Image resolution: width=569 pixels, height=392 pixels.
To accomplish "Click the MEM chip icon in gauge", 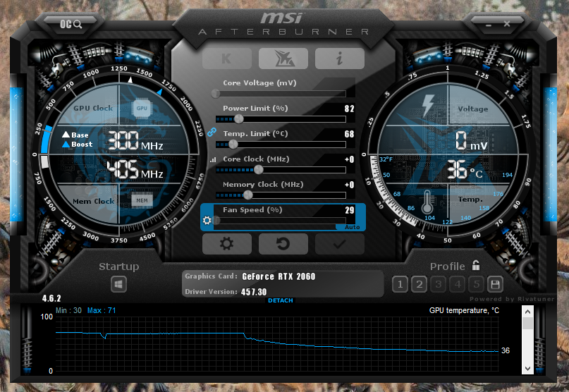I will point(142,200).
